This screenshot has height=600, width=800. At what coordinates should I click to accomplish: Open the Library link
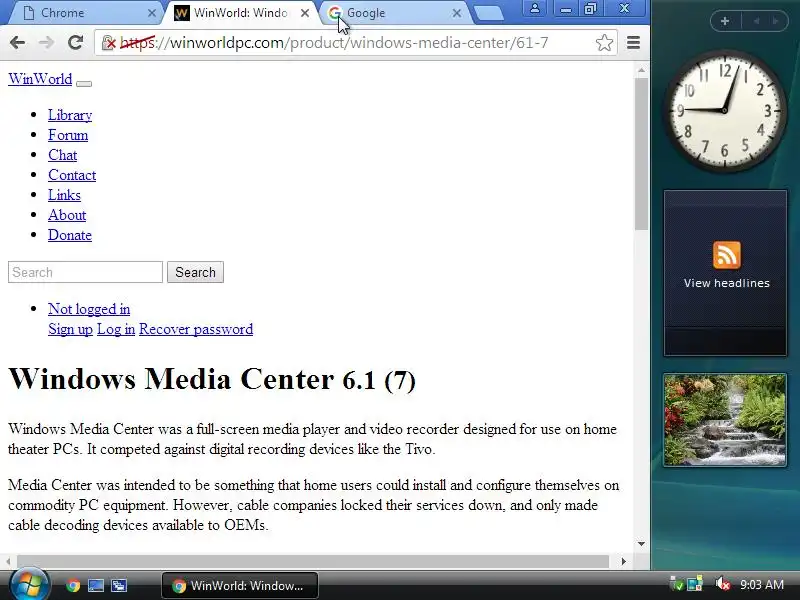[70, 115]
